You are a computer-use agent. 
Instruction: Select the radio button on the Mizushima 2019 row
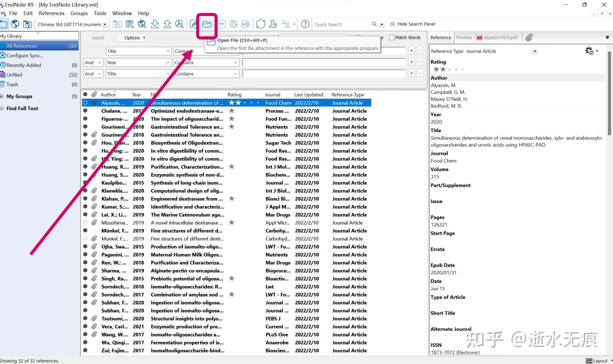point(85,223)
